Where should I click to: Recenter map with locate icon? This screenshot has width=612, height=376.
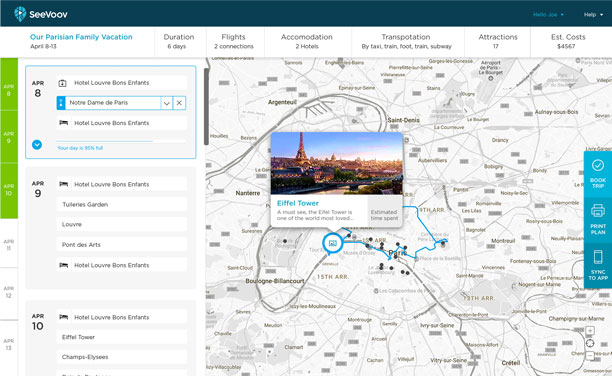(590, 343)
